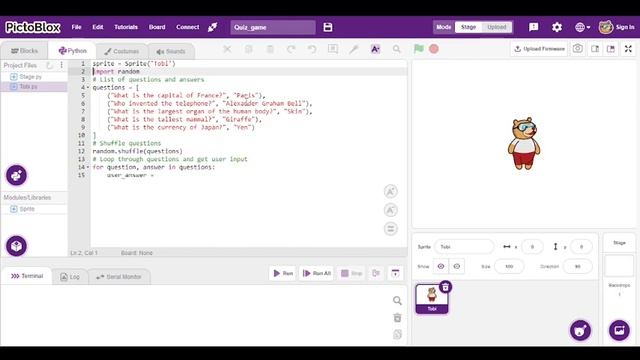
Task: Save the project with disk icon
Action: (328, 27)
